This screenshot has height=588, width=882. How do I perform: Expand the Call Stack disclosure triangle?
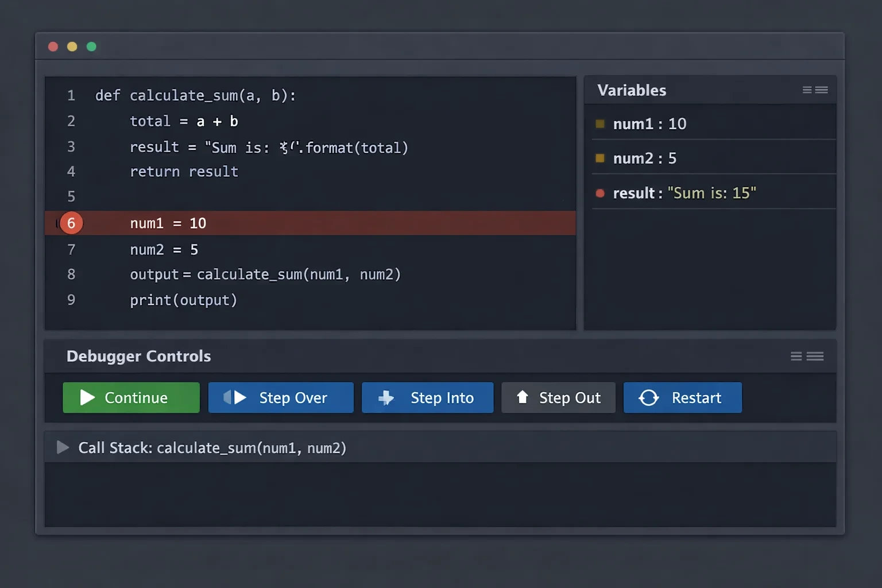pos(63,447)
